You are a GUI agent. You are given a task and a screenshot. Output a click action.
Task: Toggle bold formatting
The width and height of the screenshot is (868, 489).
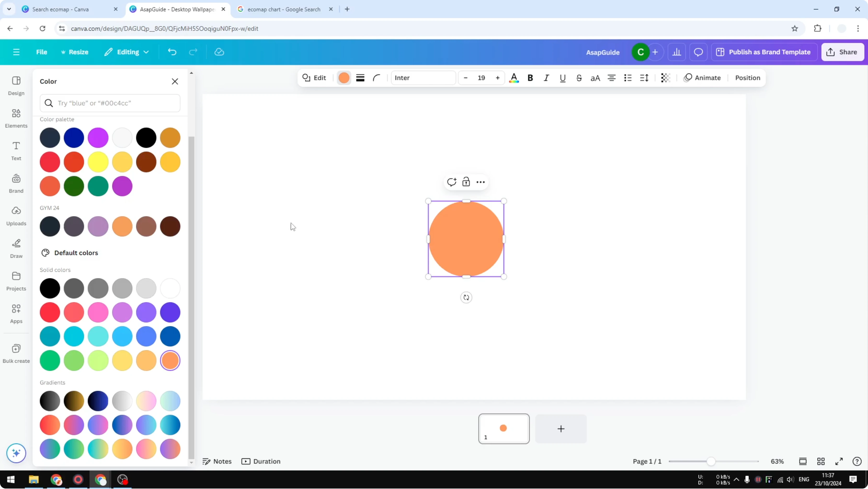click(530, 78)
